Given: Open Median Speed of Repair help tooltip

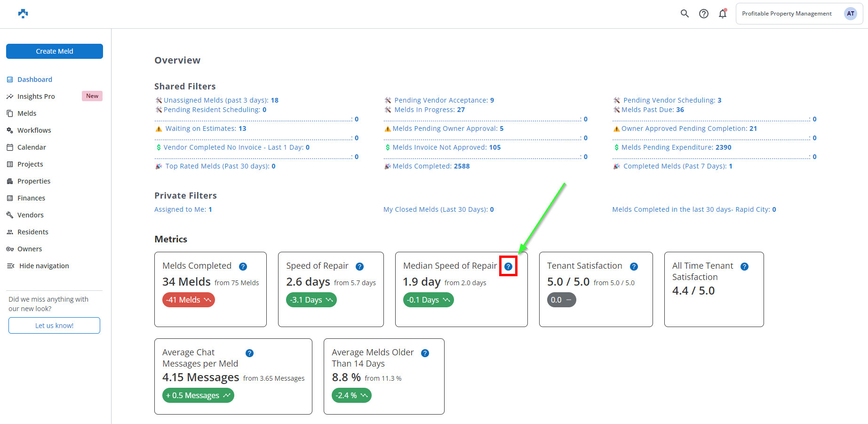Looking at the screenshot, I should coord(508,266).
